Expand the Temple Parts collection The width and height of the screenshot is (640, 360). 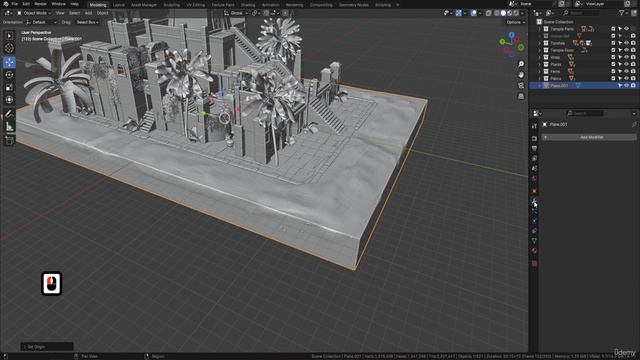click(540, 29)
